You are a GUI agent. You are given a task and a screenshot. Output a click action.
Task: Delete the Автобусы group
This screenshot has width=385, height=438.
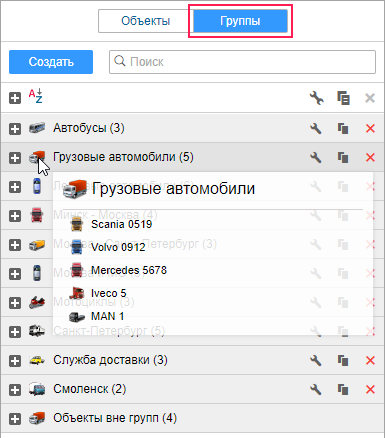click(370, 128)
